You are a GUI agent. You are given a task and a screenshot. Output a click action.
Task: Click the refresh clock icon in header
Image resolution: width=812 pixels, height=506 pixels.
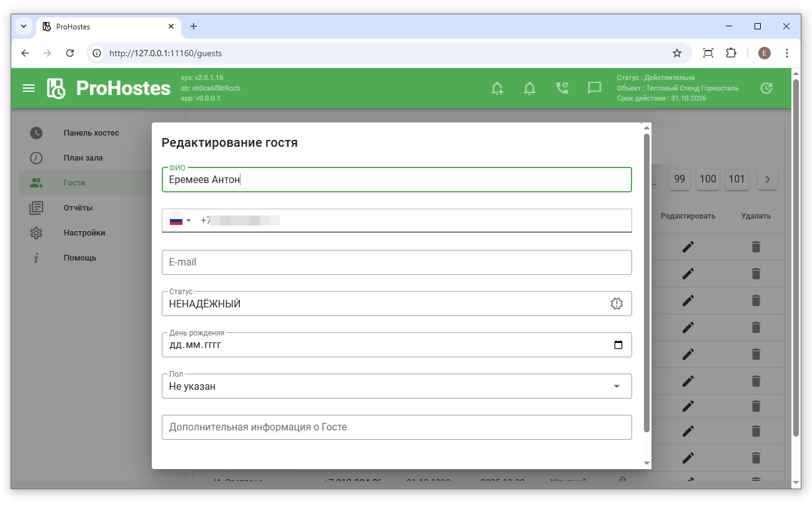[x=766, y=88]
